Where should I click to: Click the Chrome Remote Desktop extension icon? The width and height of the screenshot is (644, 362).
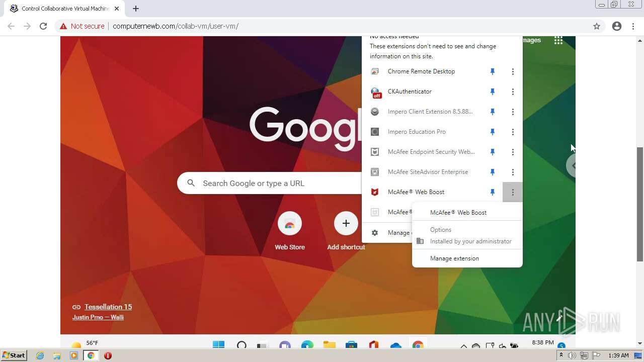tap(375, 71)
